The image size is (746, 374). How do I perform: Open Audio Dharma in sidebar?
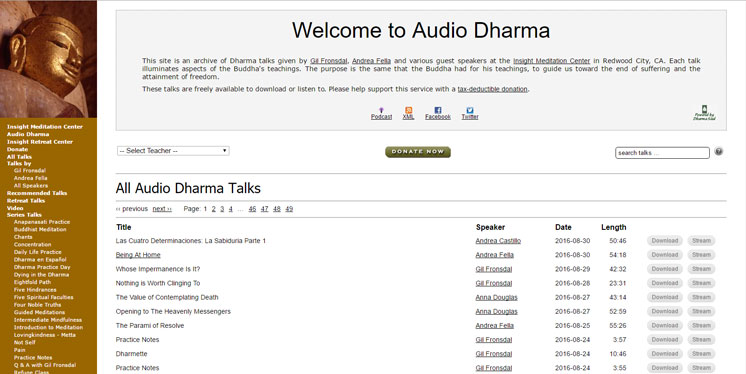point(28,134)
